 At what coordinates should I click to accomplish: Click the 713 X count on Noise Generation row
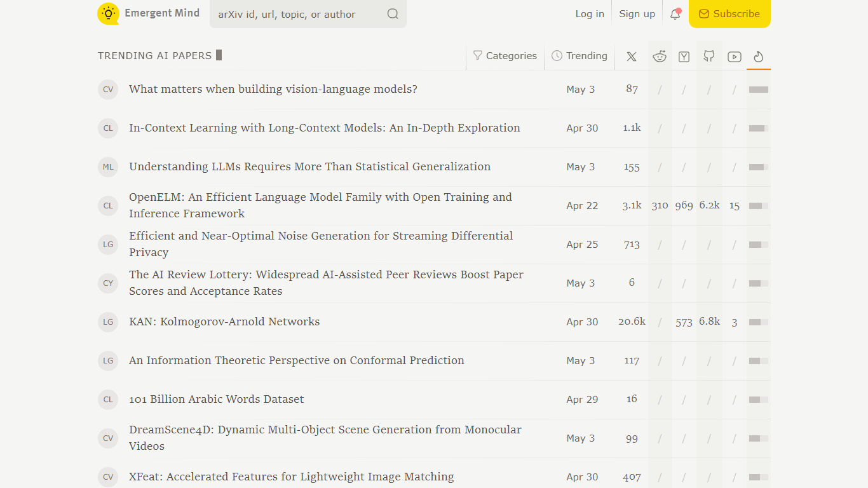[x=632, y=245]
